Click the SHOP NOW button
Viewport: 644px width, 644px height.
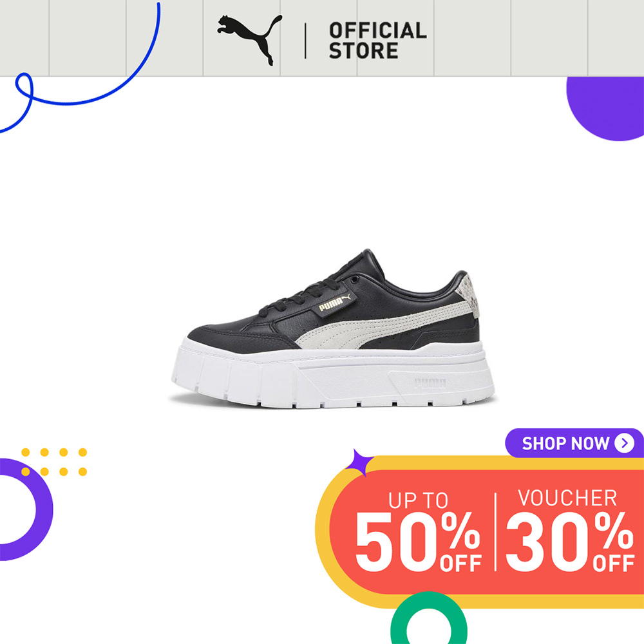pos(574,443)
